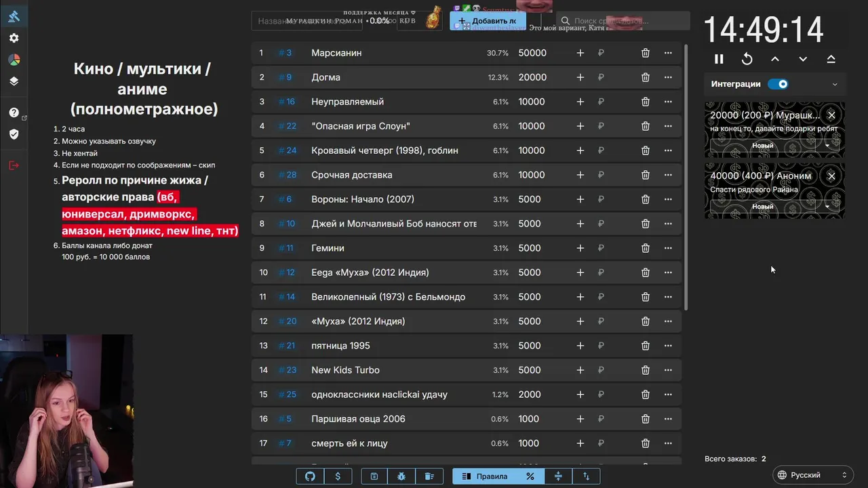
Task: Click the dollar sign donate icon
Action: pos(338,476)
